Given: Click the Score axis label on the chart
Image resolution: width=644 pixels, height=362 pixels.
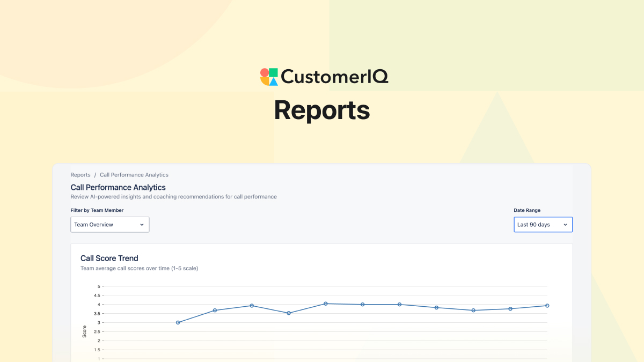Looking at the screenshot, I should point(84,331).
